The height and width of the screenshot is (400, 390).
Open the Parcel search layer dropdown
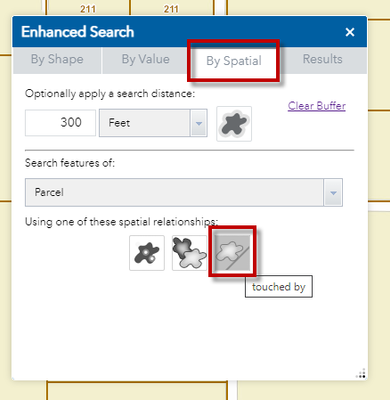coord(184,192)
